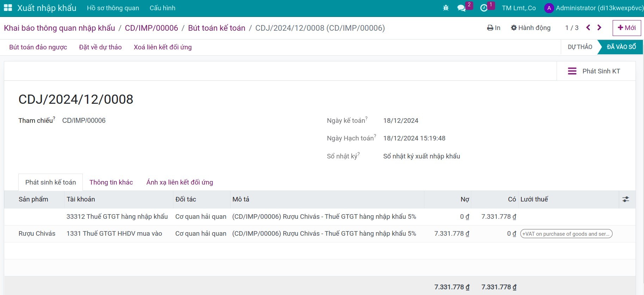Click the debug bug icon
The height and width of the screenshot is (295, 644).
446,8
